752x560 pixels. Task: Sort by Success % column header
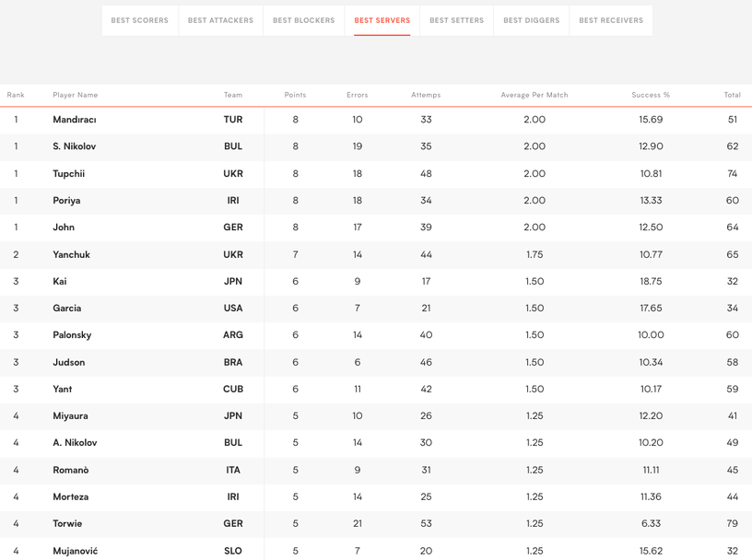[x=651, y=95]
